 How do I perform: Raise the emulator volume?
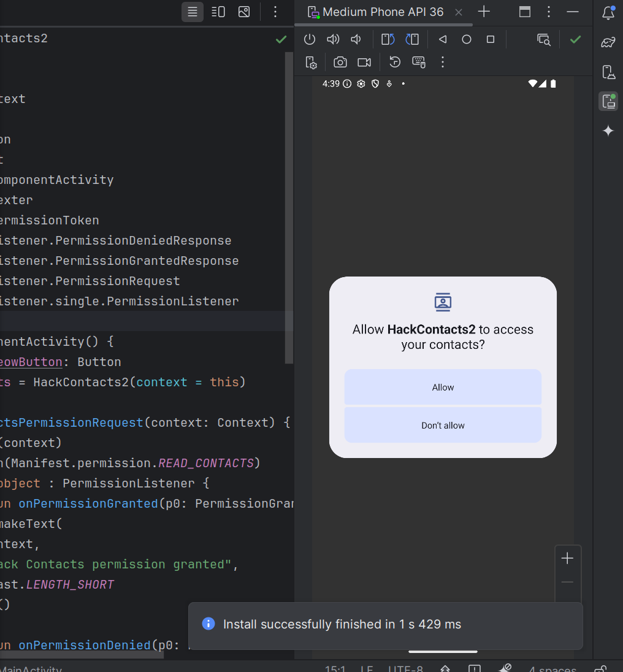333,39
